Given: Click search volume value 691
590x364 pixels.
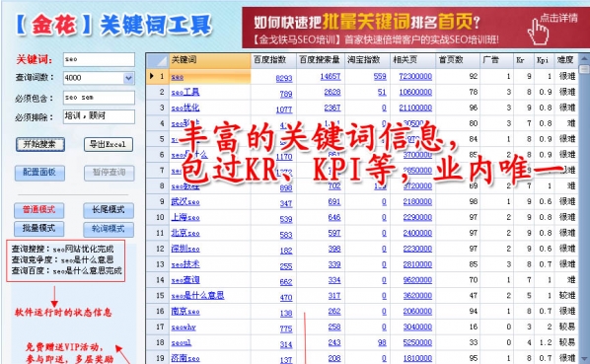Looking at the screenshot, I should 334,202.
